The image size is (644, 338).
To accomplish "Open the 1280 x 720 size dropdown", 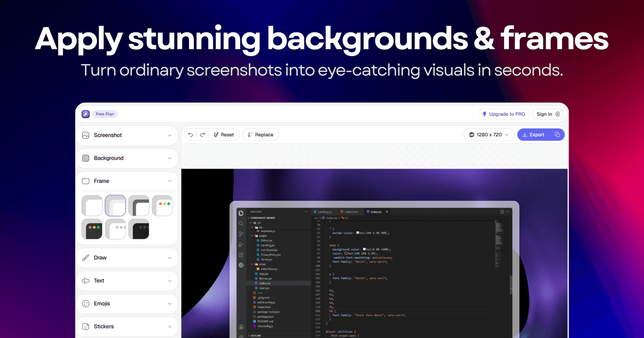I will click(x=489, y=135).
